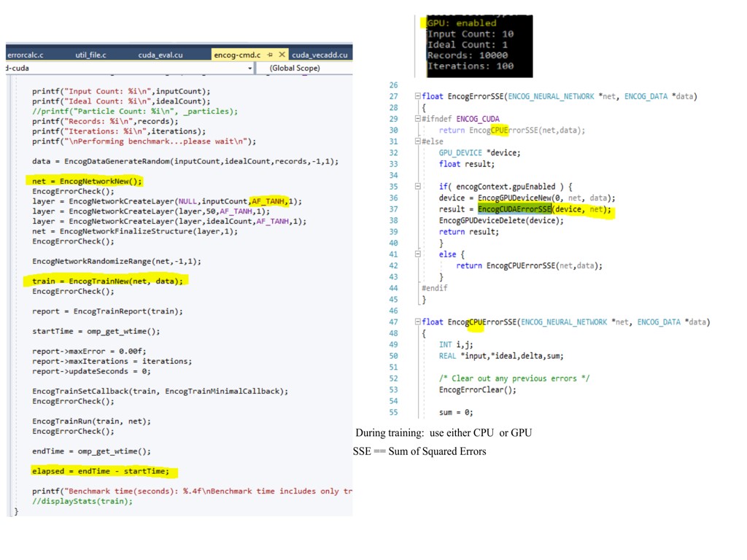Close the encog-cmd.c tab
Image resolution: width=747 pixels, height=560 pixels.
[282, 55]
